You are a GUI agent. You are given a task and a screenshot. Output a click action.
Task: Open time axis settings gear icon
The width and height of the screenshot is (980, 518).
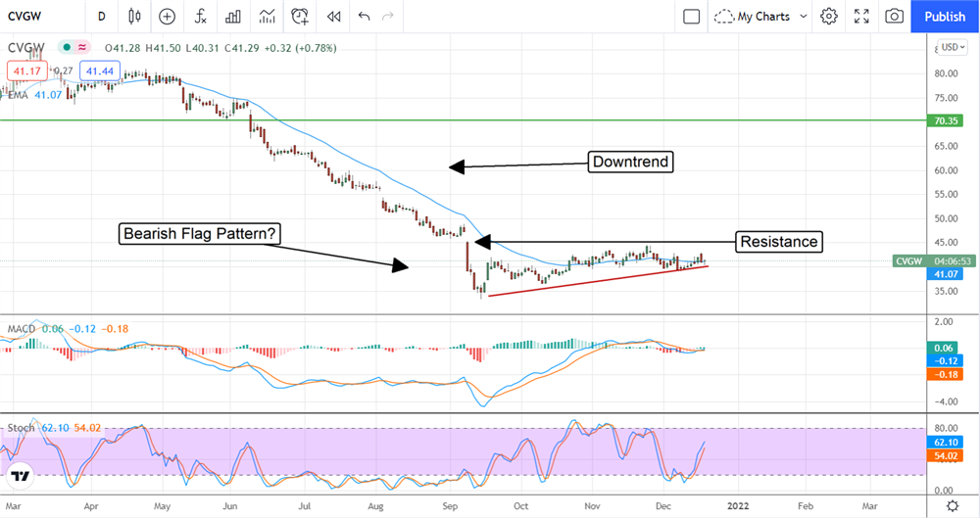pyautogui.click(x=953, y=506)
